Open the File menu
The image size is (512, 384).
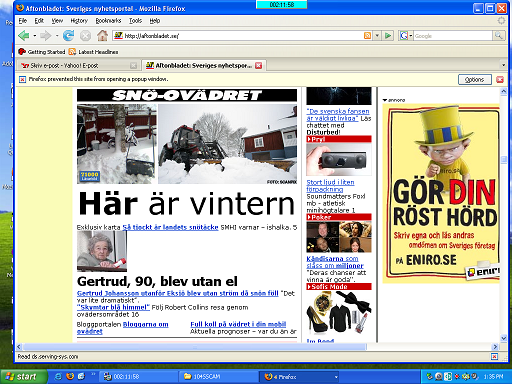pos(23,21)
